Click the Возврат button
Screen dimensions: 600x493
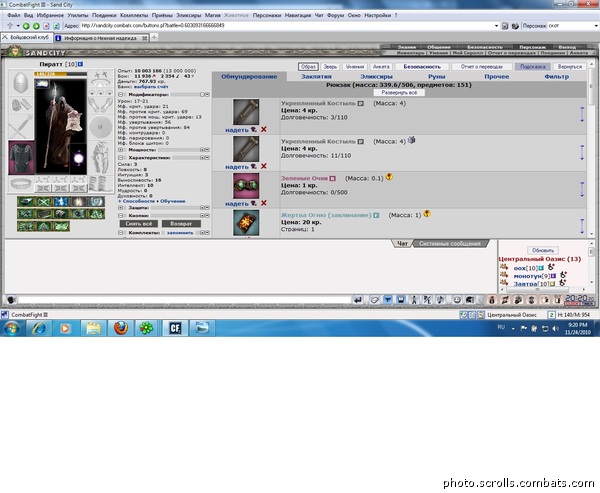coord(181,224)
